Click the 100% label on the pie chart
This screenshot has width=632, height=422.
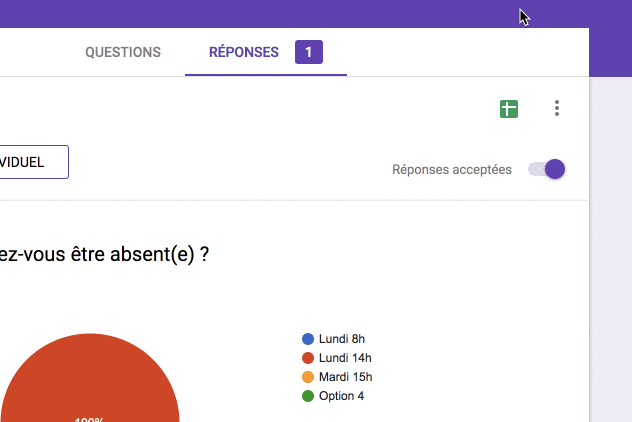point(89,419)
